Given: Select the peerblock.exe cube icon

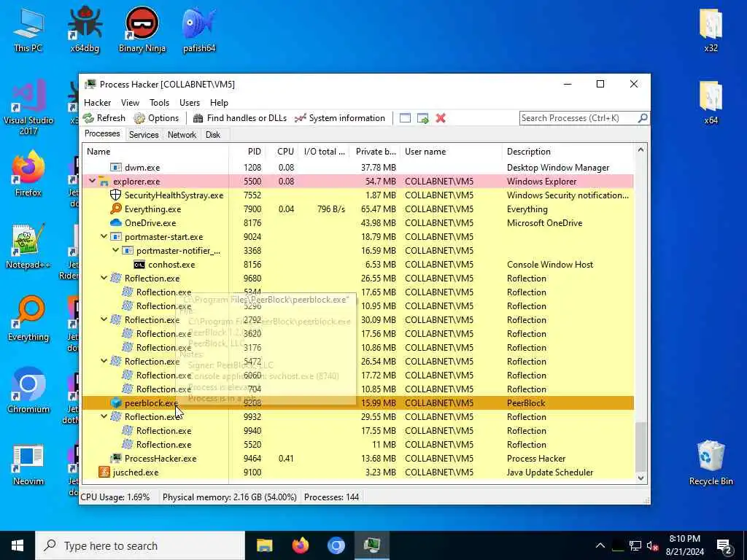Looking at the screenshot, I should tap(116, 402).
